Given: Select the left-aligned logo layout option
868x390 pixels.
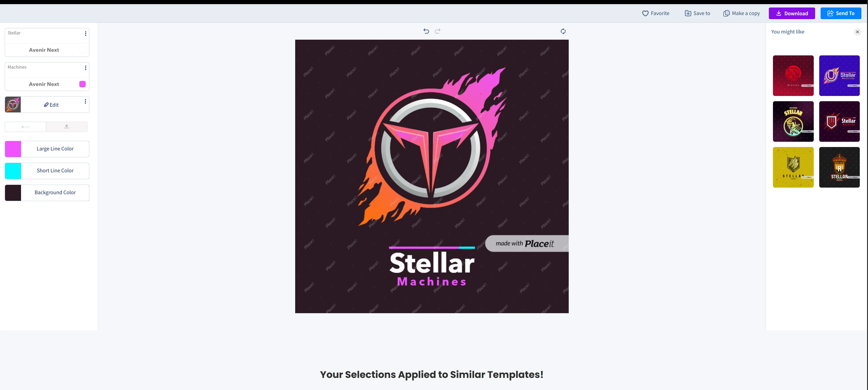Looking at the screenshot, I should (25, 127).
